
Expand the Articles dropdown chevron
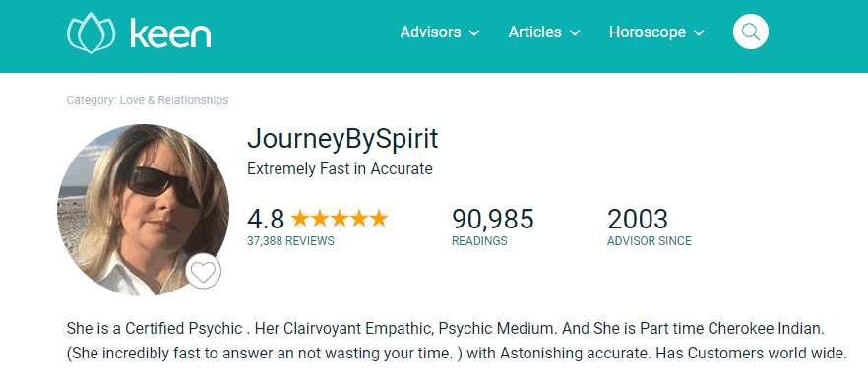575,33
